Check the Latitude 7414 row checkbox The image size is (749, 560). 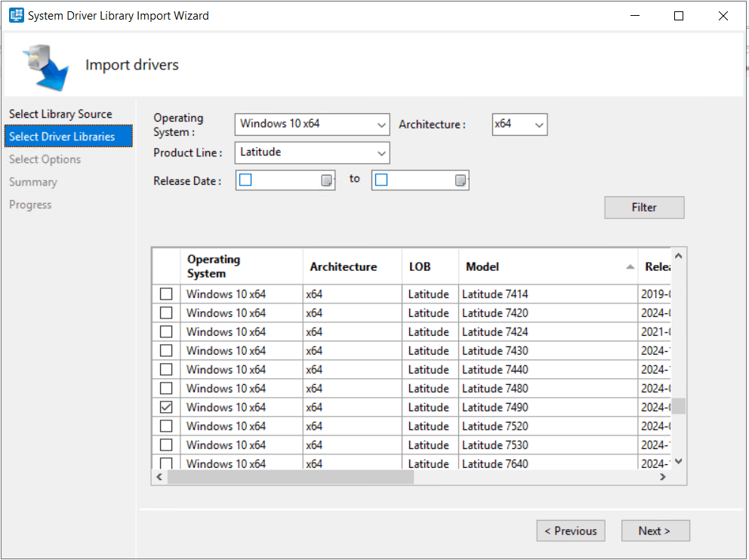(x=166, y=294)
